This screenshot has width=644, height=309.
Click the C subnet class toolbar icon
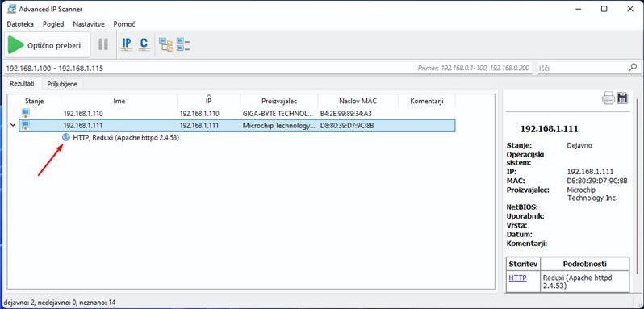[144, 44]
